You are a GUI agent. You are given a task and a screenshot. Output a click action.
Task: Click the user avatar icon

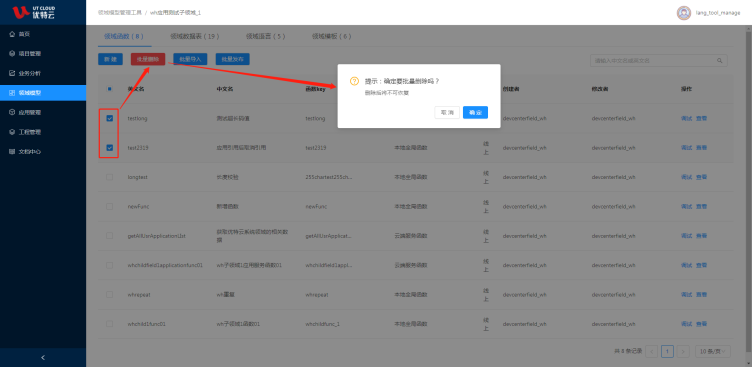pos(683,13)
